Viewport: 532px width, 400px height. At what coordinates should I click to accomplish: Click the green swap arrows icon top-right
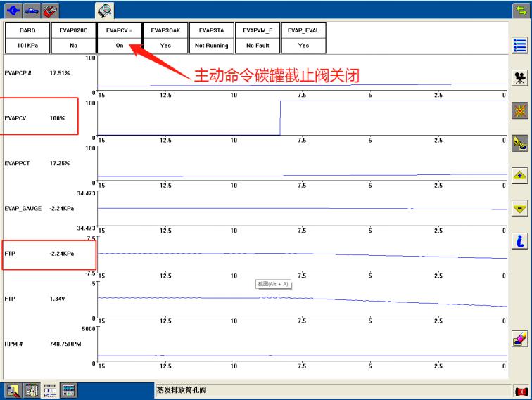click(521, 11)
